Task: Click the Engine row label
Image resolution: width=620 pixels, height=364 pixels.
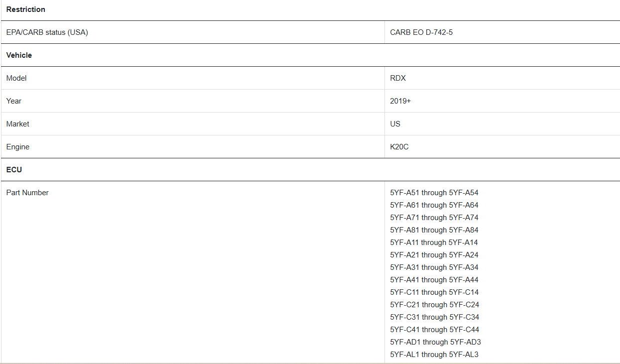Action: click(18, 147)
